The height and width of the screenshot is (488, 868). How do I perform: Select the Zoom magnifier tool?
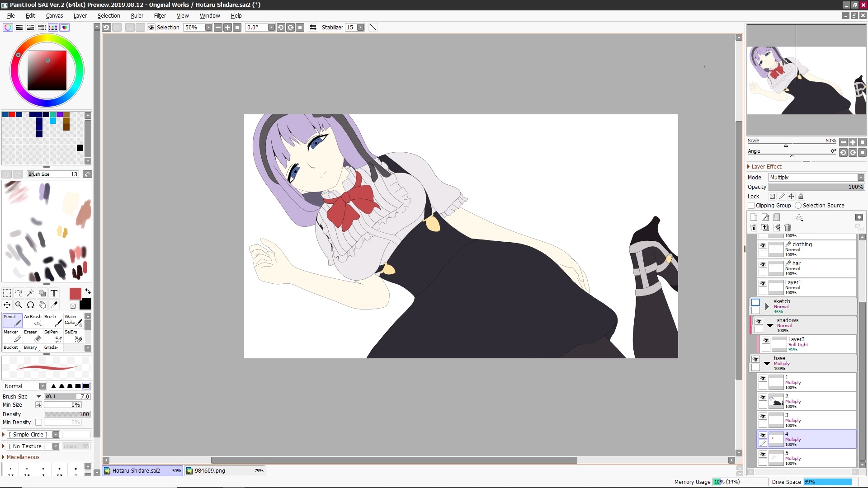(x=19, y=305)
